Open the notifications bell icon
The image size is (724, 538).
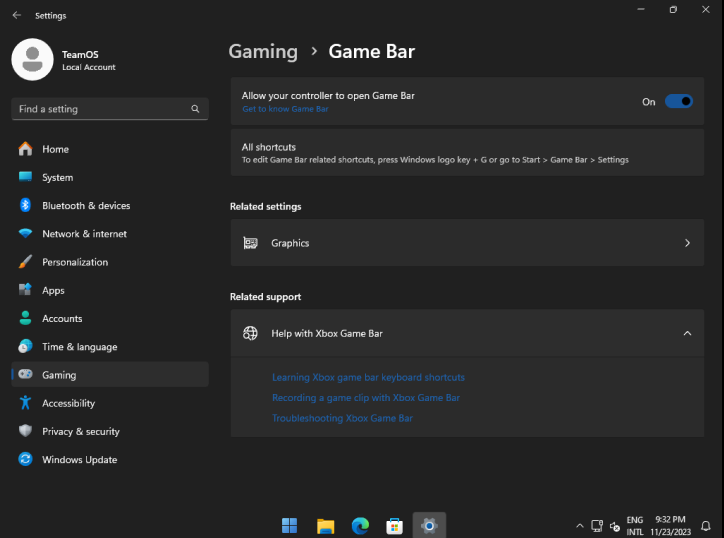pos(706,526)
